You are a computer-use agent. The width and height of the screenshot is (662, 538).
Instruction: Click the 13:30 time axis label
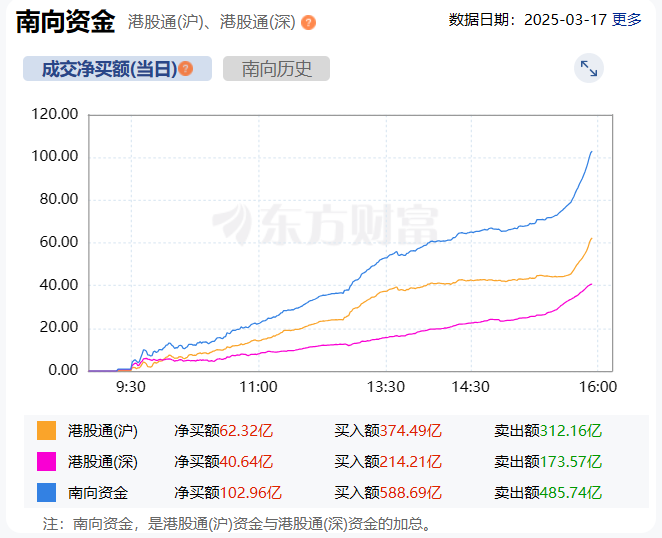386,386
